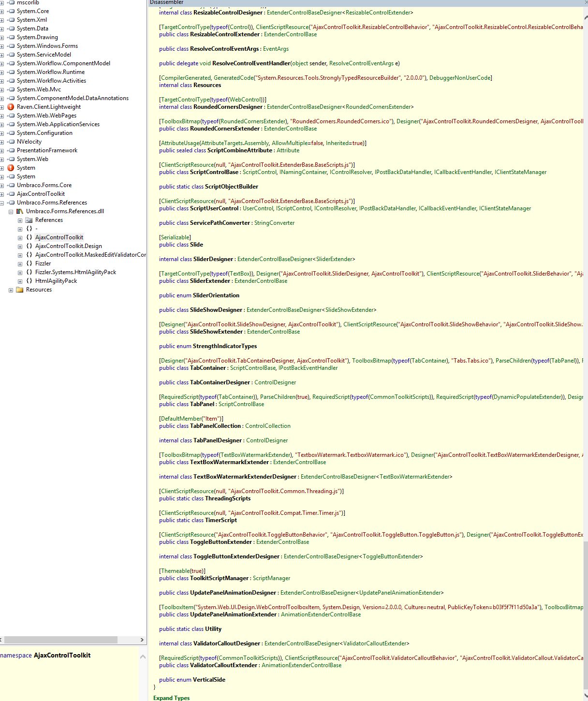Open the SliderOrientation enum link
The width and height of the screenshot is (588, 701).
[x=216, y=295]
